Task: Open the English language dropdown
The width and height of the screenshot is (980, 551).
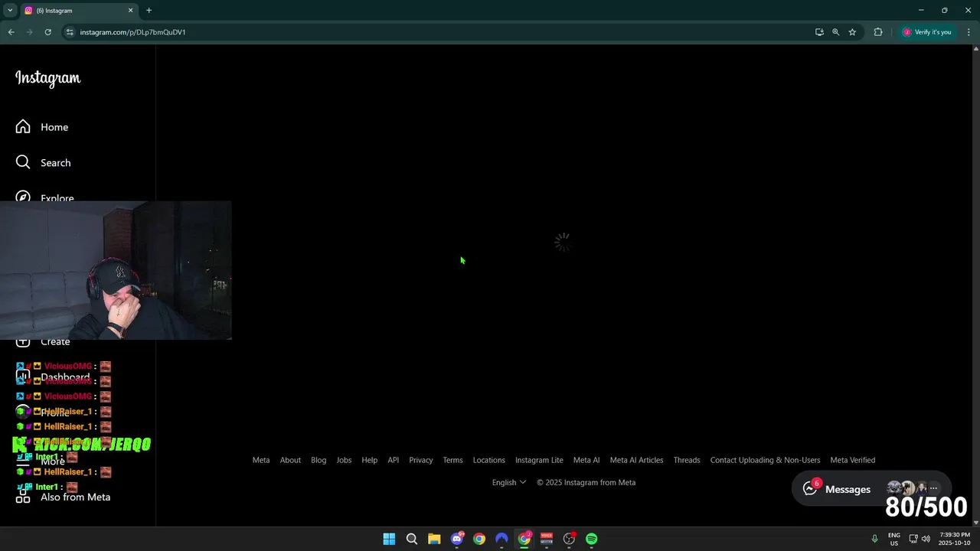Action: 509,482
